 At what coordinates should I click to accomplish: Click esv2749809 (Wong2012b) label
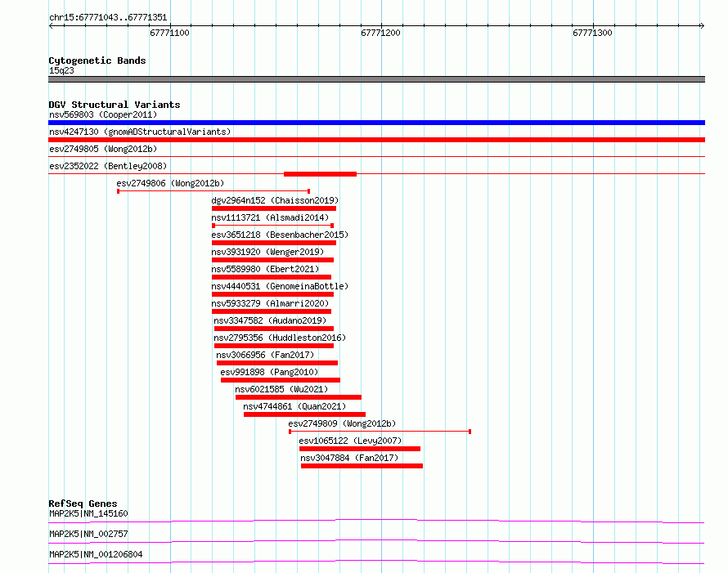point(342,423)
